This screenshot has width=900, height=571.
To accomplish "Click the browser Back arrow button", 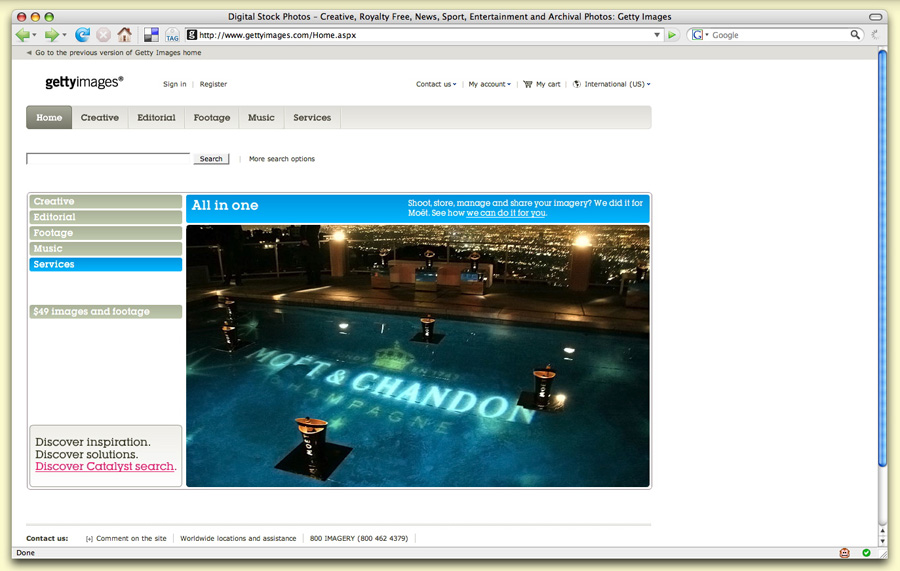I will coord(21,35).
